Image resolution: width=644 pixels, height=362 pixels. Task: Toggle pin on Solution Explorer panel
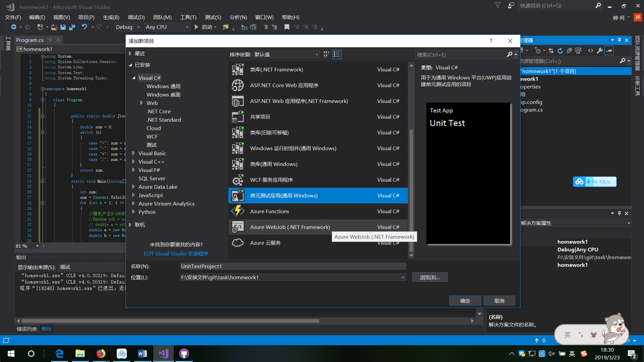click(619, 40)
